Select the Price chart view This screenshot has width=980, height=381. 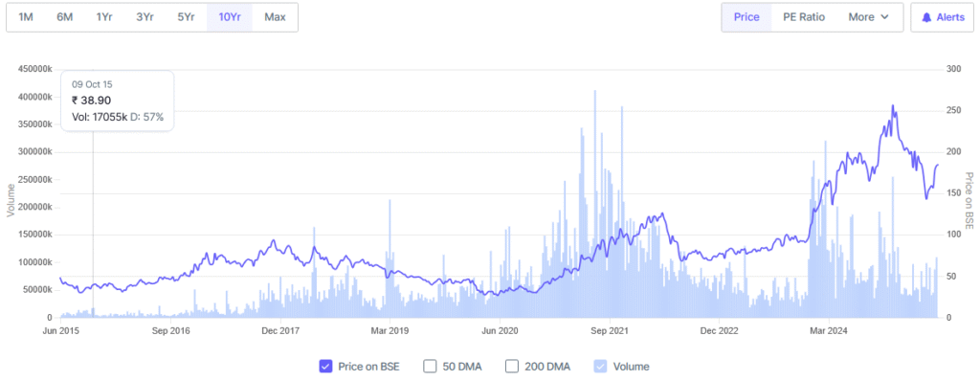point(746,17)
